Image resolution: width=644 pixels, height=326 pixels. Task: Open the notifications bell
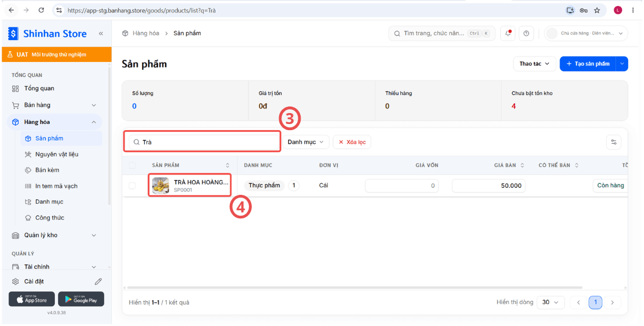508,33
